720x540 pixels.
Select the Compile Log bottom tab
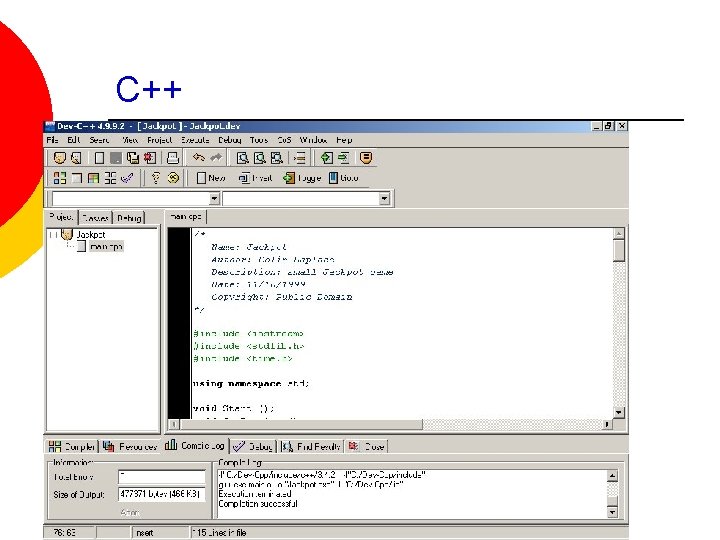[x=194, y=445]
